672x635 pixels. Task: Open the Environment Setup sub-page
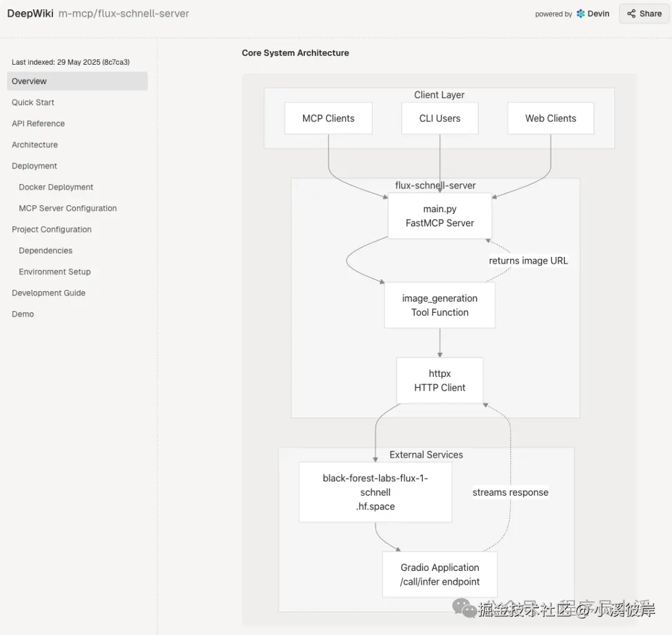tap(55, 272)
